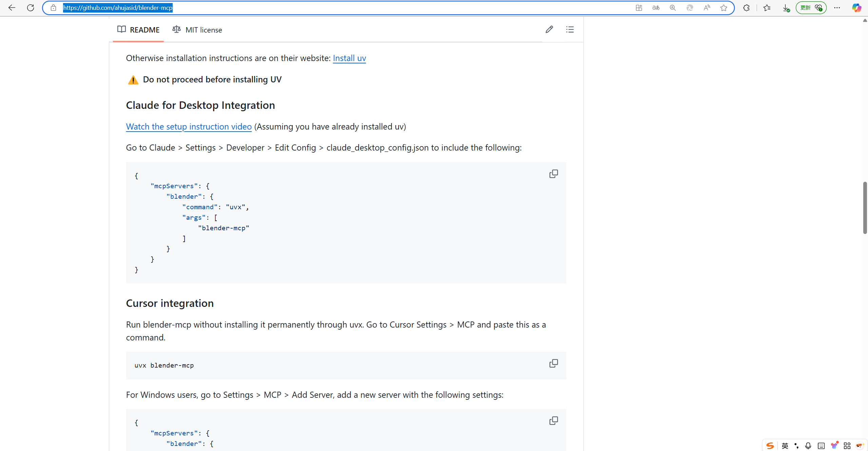Open the favorites list hub
Screen dimensions: 868x451
point(767,8)
